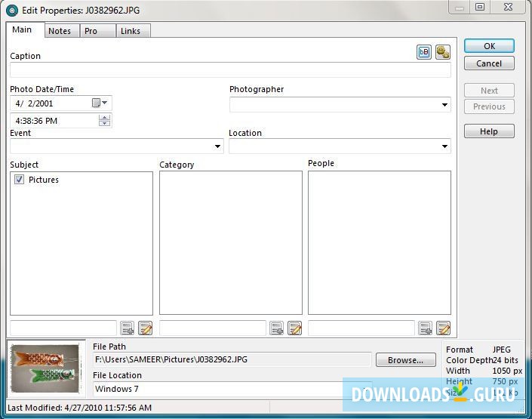
Task: Click into the Caption text field
Action: [230, 69]
